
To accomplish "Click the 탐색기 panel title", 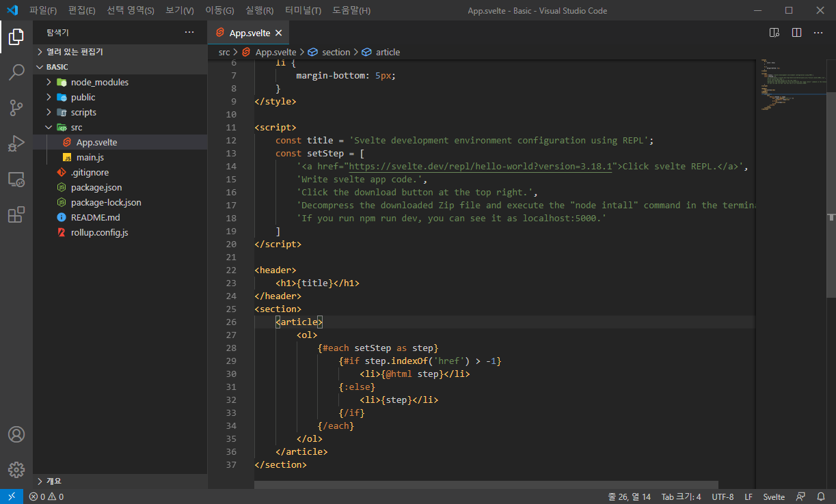I will [57, 32].
